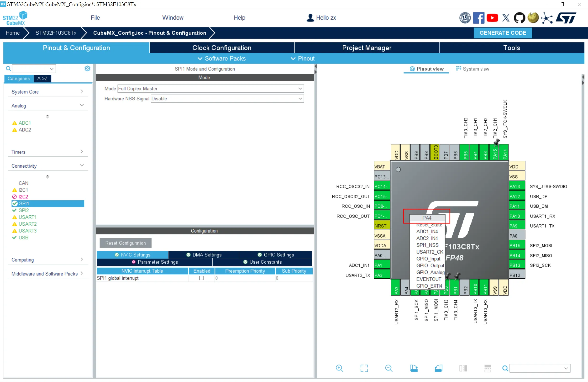
Task: Open the User Constants tab
Action: [x=262, y=262]
